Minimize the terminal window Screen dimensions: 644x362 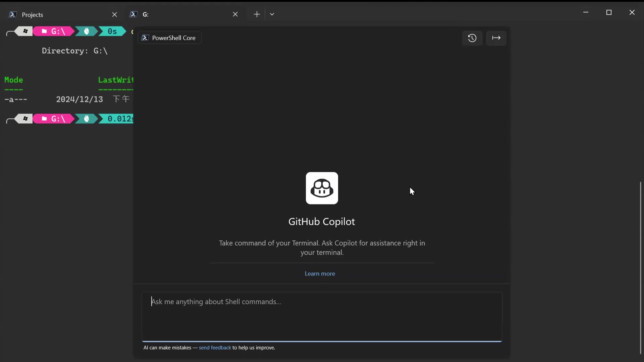point(586,12)
